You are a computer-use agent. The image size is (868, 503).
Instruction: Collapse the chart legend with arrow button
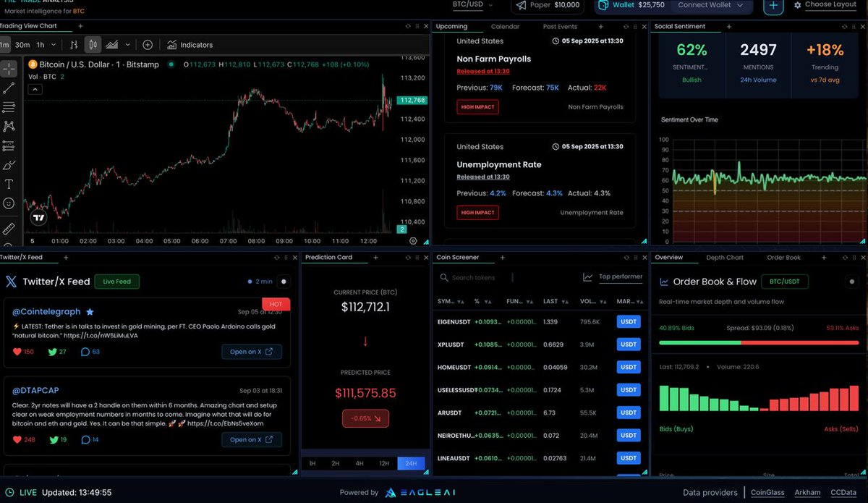(35, 90)
